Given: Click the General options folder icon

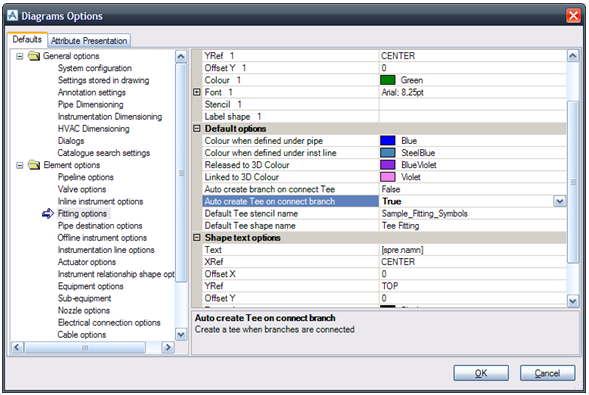Looking at the screenshot, I should click(x=34, y=56).
